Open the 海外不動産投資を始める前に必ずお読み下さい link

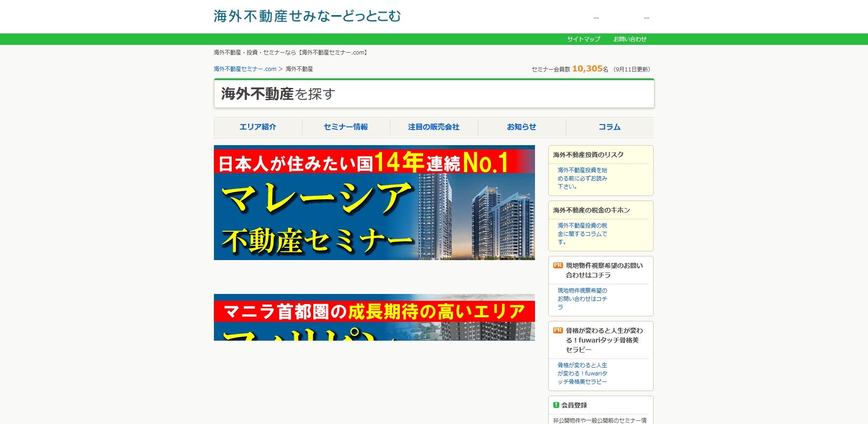pyautogui.click(x=582, y=179)
